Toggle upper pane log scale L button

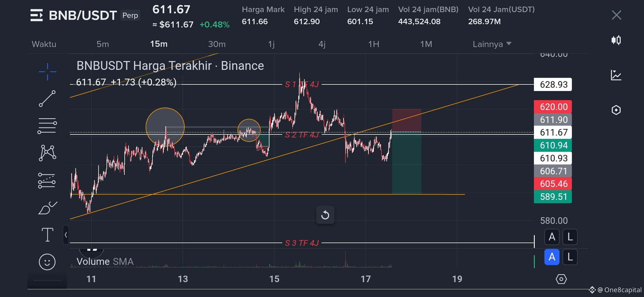click(570, 237)
